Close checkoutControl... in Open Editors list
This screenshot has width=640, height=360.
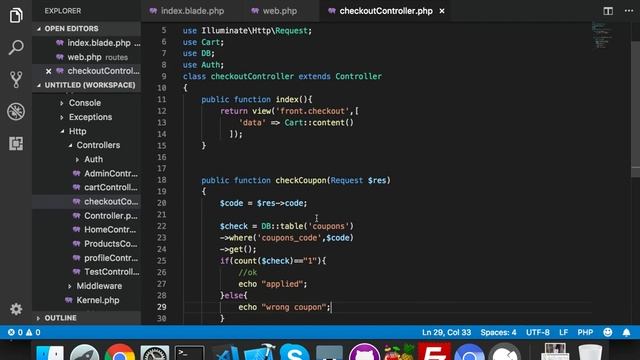coord(49,71)
